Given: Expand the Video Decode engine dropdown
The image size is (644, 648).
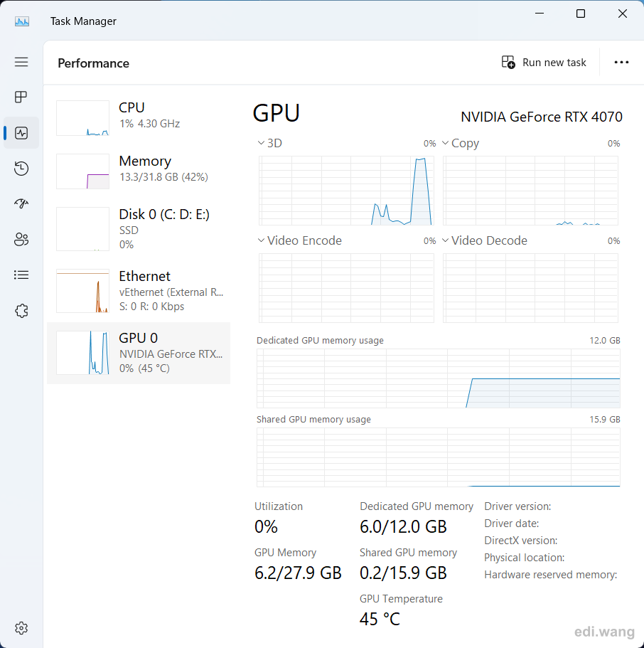Looking at the screenshot, I should (x=485, y=240).
